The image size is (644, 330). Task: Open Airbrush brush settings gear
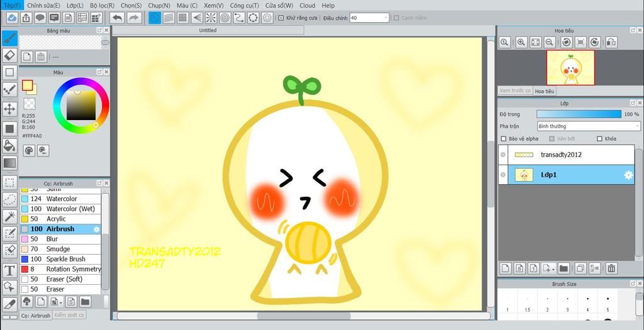96,229
